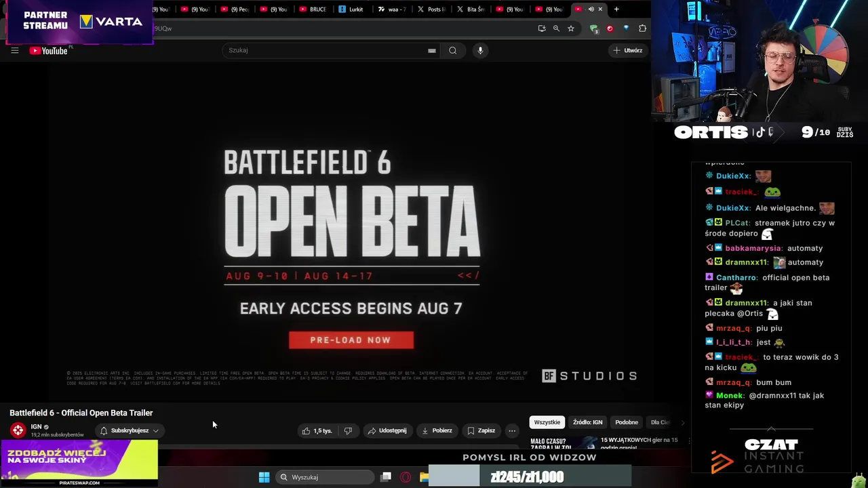Click username PLCat in chat
The width and height of the screenshot is (868, 488).
737,223
